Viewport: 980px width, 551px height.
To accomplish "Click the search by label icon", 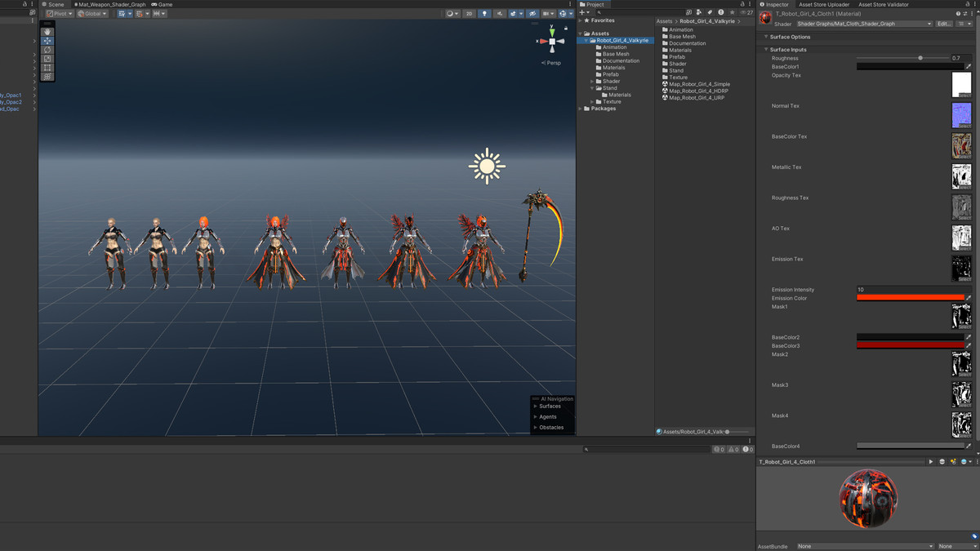I will (x=710, y=13).
